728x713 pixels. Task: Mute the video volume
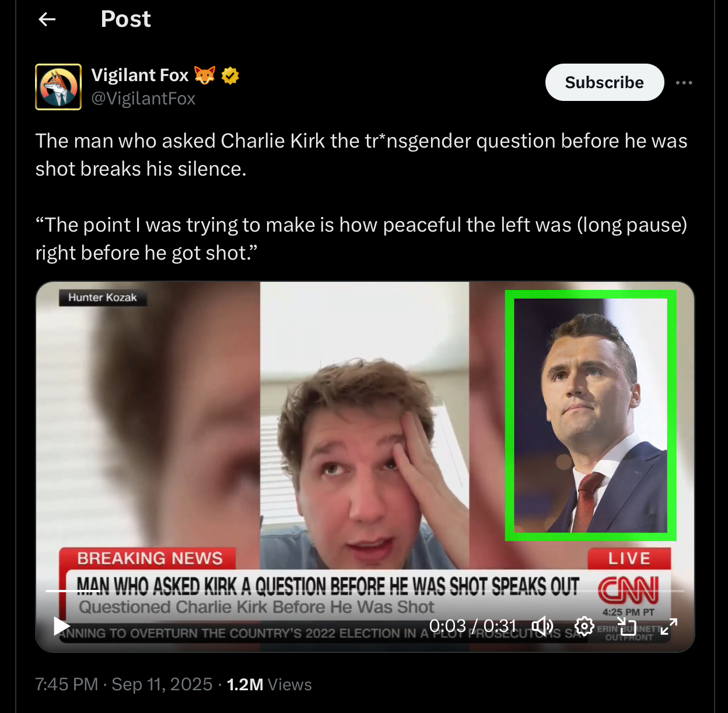[542, 626]
